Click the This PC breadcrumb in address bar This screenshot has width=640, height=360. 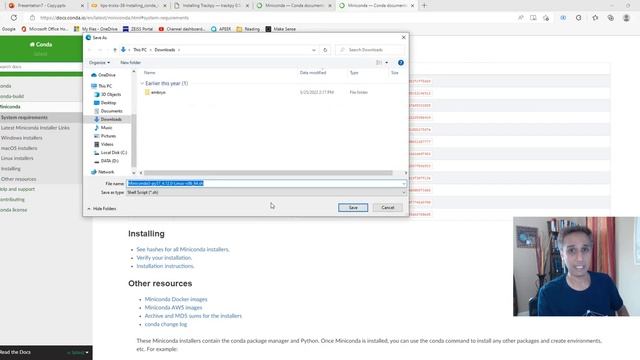point(140,50)
